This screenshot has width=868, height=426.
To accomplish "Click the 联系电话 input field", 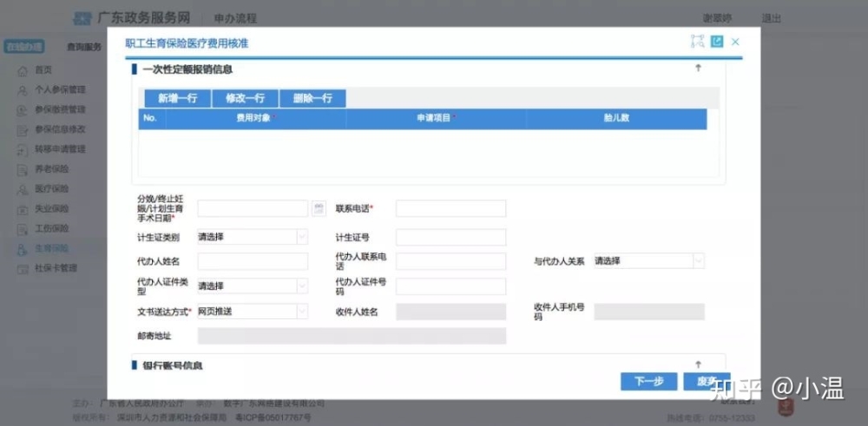I will pos(450,208).
